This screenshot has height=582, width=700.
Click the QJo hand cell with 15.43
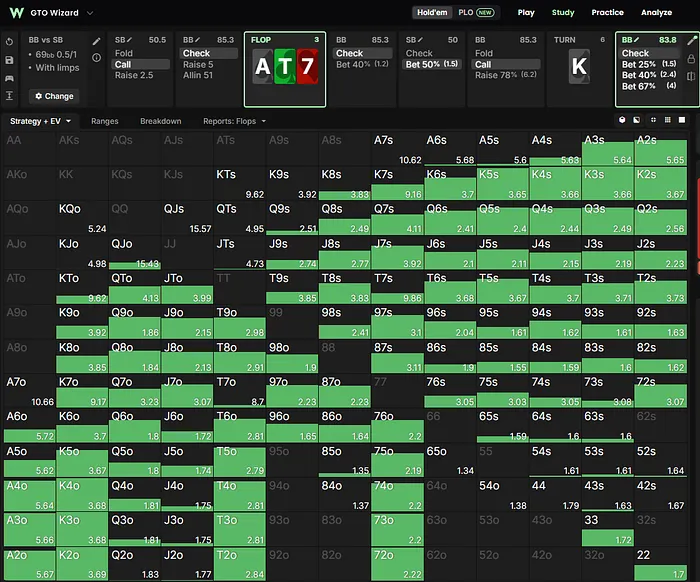135,253
